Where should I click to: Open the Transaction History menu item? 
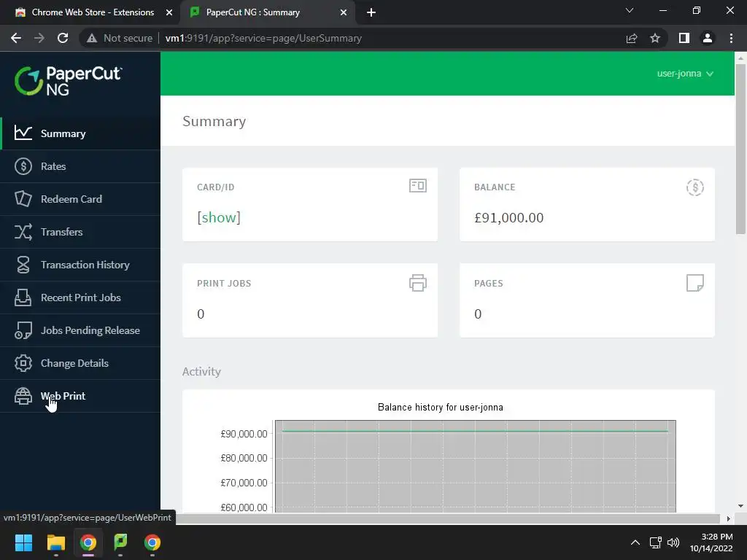(80, 265)
